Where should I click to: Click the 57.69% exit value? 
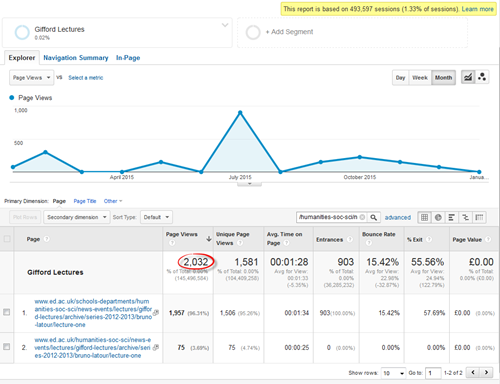pyautogui.click(x=434, y=313)
